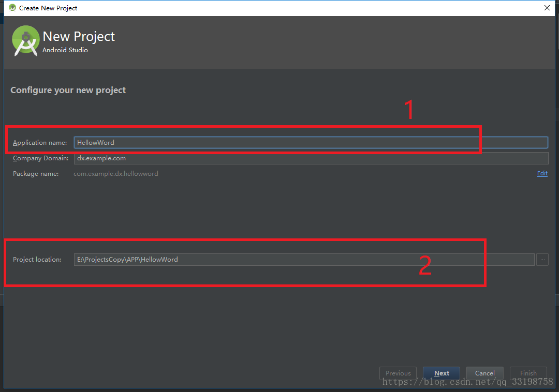The image size is (559, 392).
Task: Click the Edit package name link
Action: tap(542, 173)
